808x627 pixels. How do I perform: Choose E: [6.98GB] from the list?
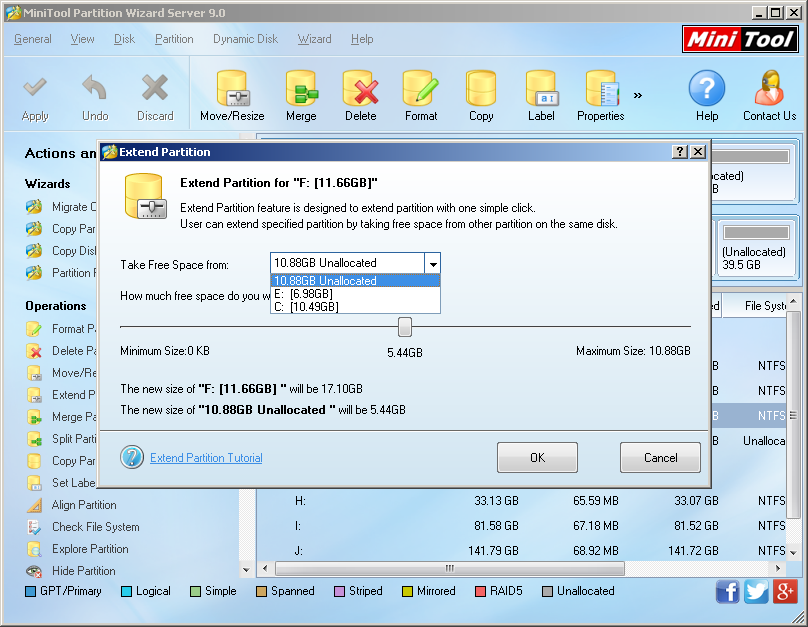(355, 294)
